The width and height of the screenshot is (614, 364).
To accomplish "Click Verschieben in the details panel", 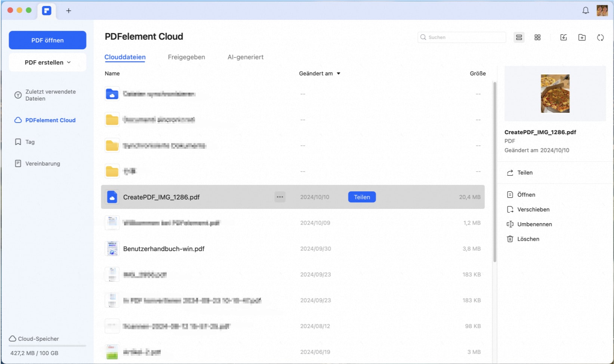I will 533,210.
